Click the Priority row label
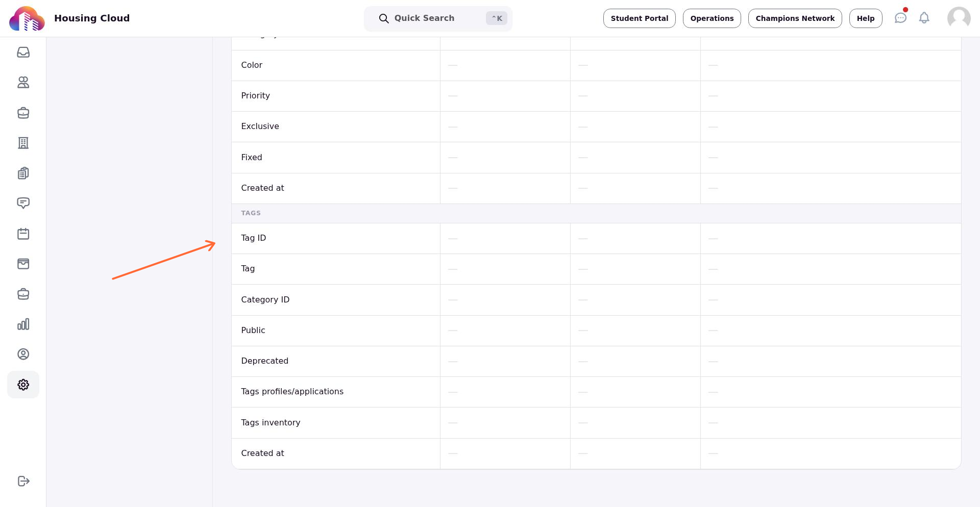The height and width of the screenshot is (507, 980). [x=256, y=96]
